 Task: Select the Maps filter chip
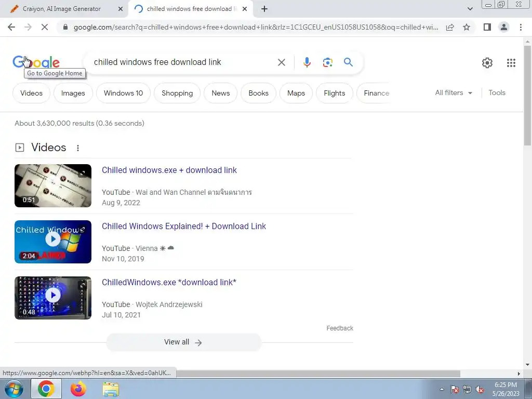(296, 93)
